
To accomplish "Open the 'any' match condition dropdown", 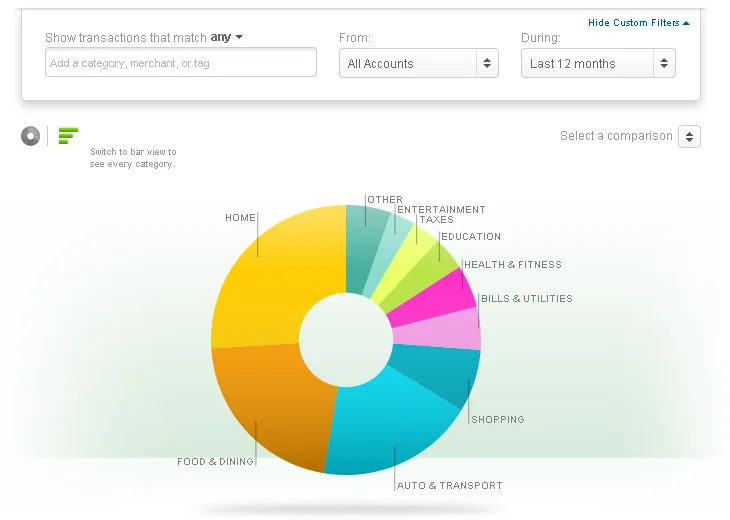I will pyautogui.click(x=227, y=37).
